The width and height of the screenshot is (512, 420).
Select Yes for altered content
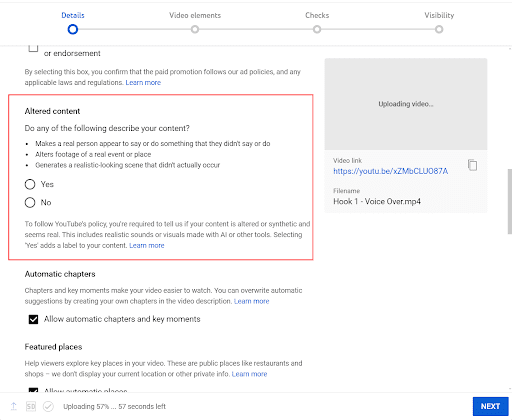coord(30,184)
